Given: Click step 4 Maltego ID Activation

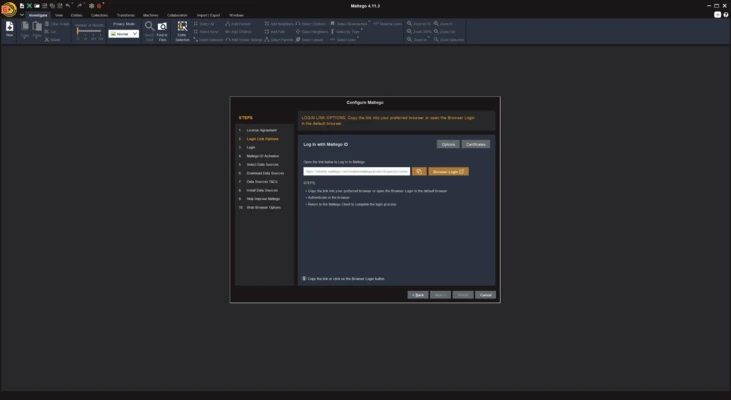Looking at the screenshot, I should coord(259,156).
